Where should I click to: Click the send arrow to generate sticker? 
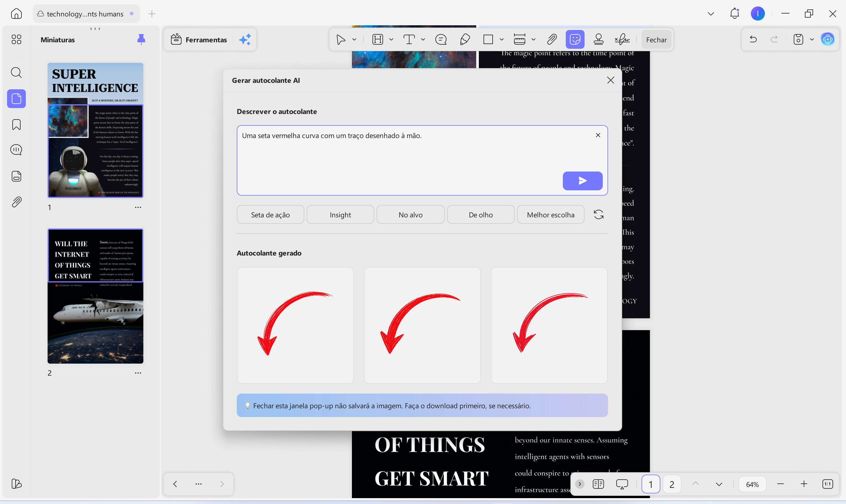[x=582, y=181]
